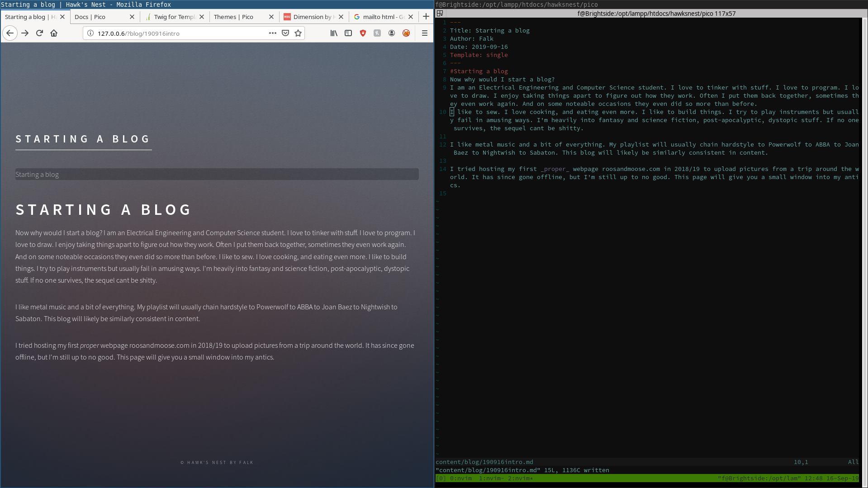The image size is (868, 488).
Task: Close the Twig for Template tab
Action: (202, 17)
